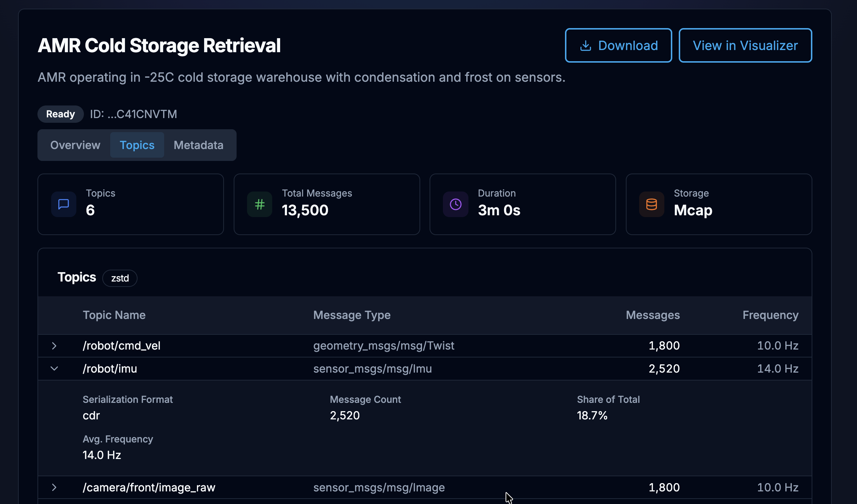Open the recording in Visualizer

[745, 45]
